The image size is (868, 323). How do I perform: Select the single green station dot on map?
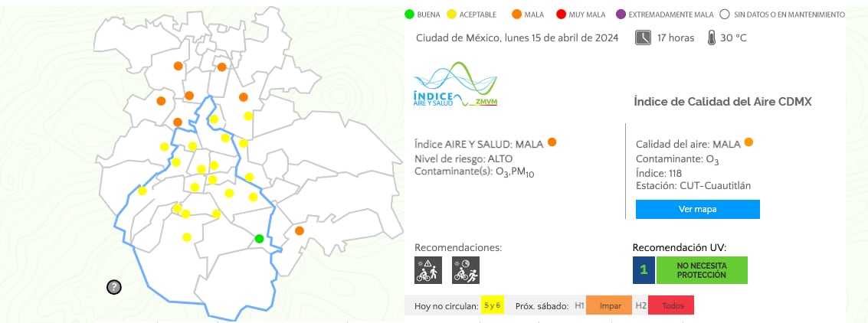(260, 239)
